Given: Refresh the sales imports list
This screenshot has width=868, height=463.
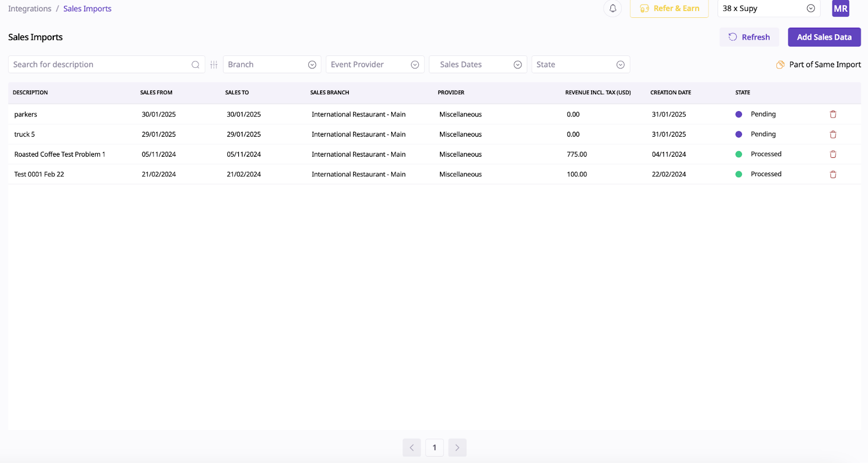Looking at the screenshot, I should 749,37.
